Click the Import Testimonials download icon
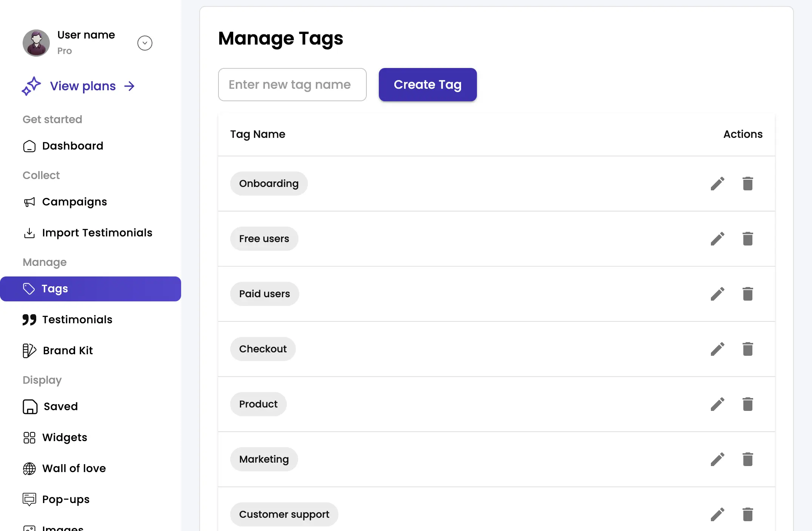The image size is (812, 531). pos(29,233)
